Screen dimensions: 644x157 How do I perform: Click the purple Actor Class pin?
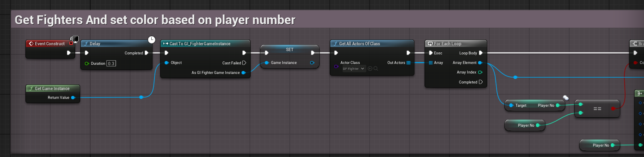pos(336,66)
